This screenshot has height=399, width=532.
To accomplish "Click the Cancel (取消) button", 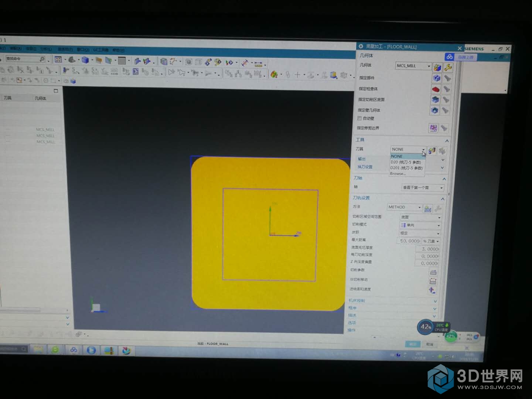I will point(430,344).
